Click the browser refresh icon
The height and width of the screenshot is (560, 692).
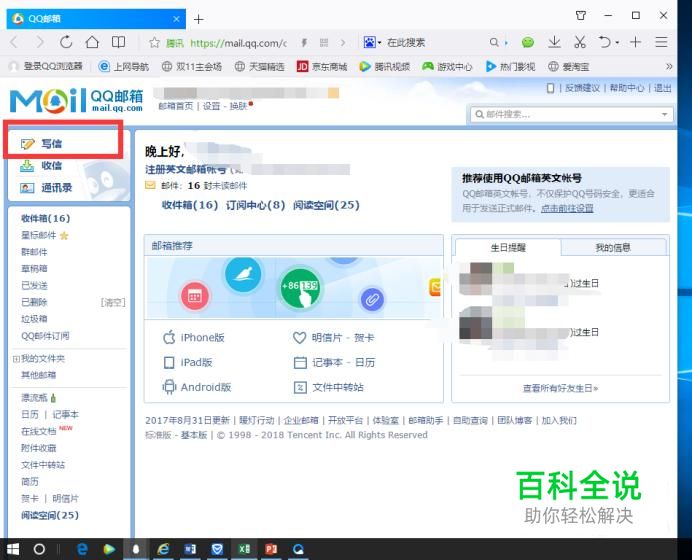click(x=66, y=42)
